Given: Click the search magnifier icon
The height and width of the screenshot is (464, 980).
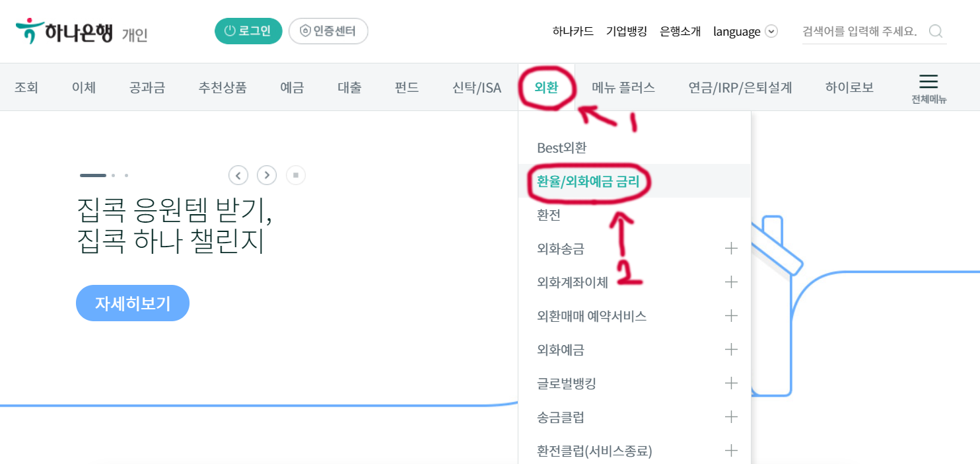Looking at the screenshot, I should coord(935,31).
